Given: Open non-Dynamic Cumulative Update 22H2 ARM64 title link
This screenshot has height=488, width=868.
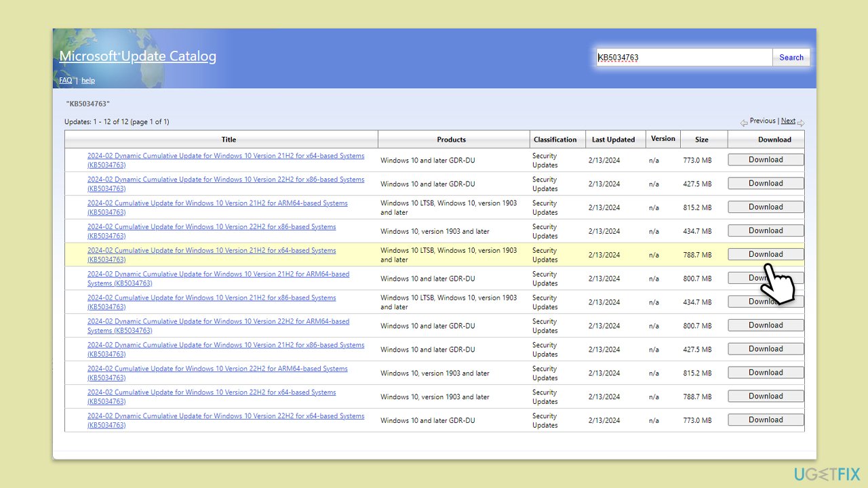Looking at the screenshot, I should point(218,373).
